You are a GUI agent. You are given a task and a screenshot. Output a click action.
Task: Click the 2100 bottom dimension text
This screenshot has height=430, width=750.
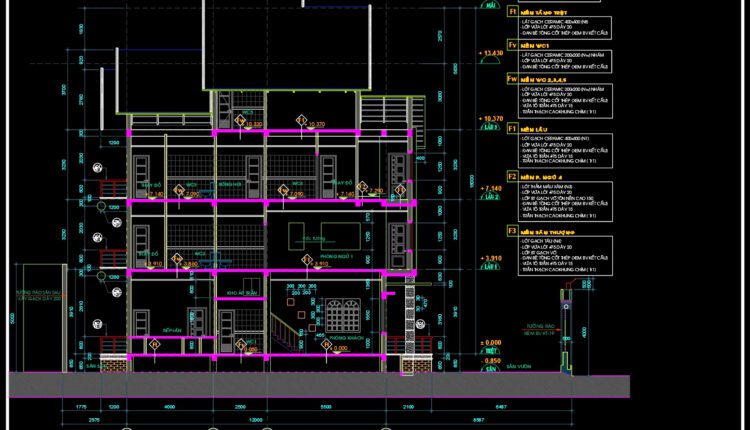tap(408, 407)
